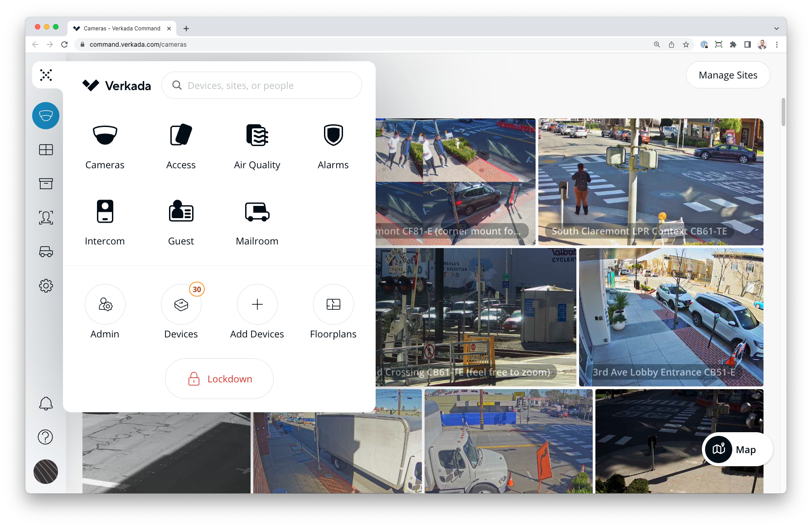812x527 pixels.
Task: Click Add Devices
Action: point(257,312)
